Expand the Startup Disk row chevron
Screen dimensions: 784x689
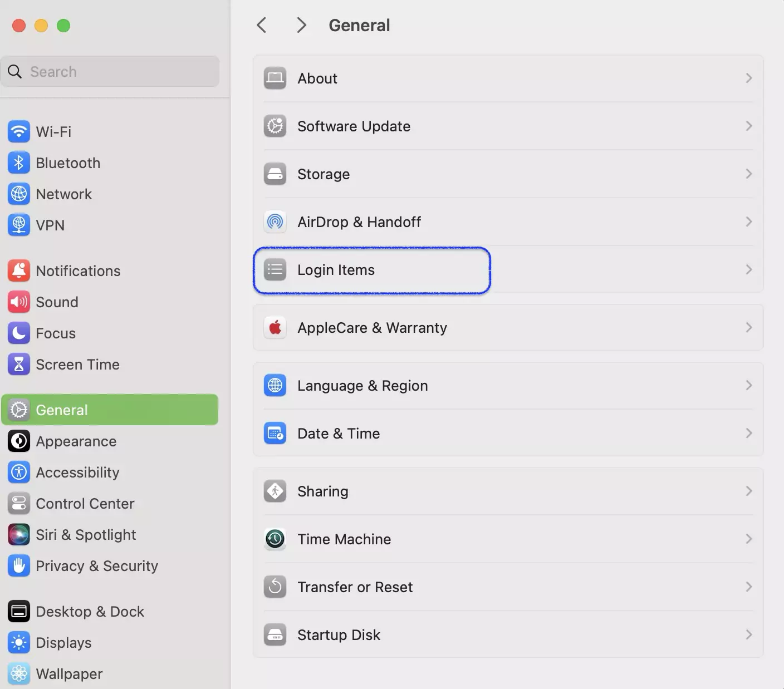(x=749, y=635)
